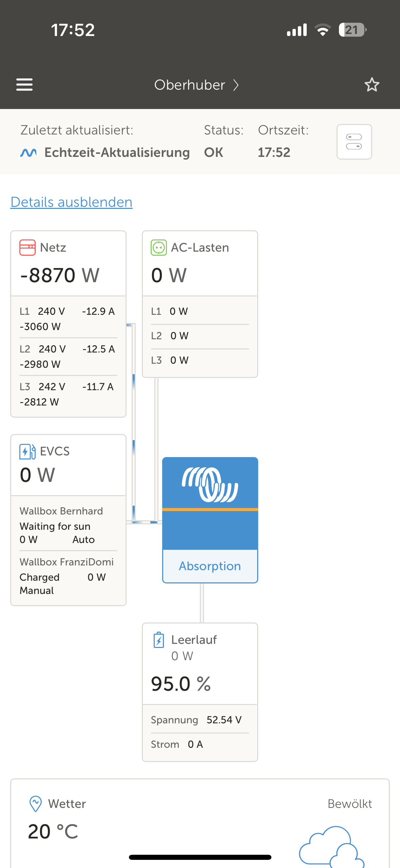This screenshot has width=400, height=868.
Task: Tap the favorite star icon
Action: click(x=372, y=85)
